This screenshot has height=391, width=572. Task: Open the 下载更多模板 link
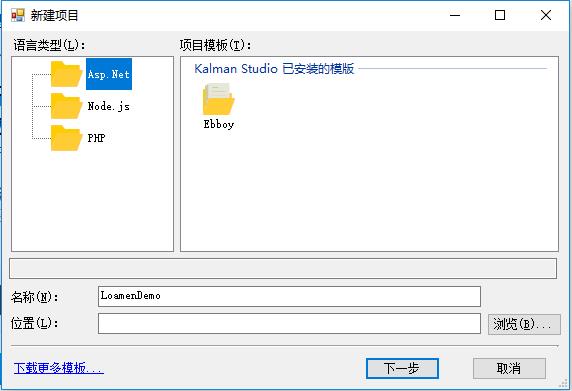pyautogui.click(x=58, y=368)
